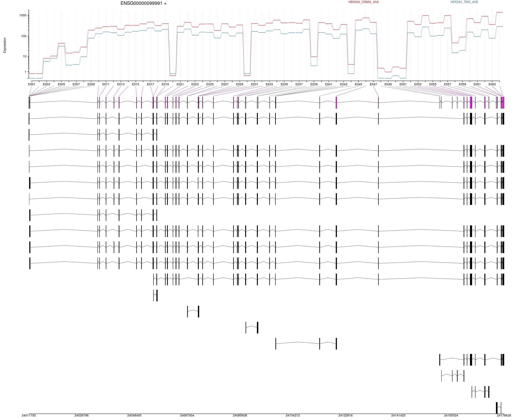
Task: Select exon label E035
Action: coord(284,84)
